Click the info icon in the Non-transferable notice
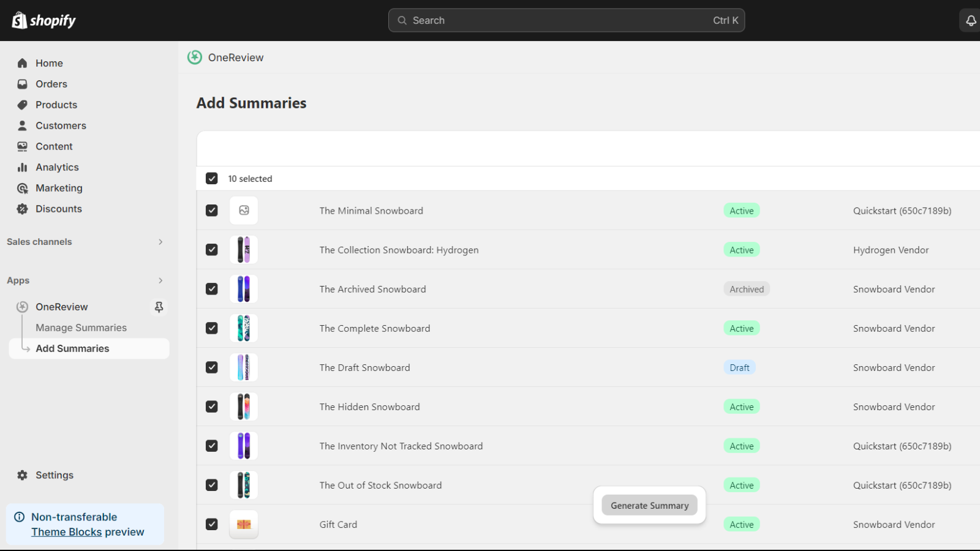Viewport: 980px width, 551px height. (x=20, y=517)
